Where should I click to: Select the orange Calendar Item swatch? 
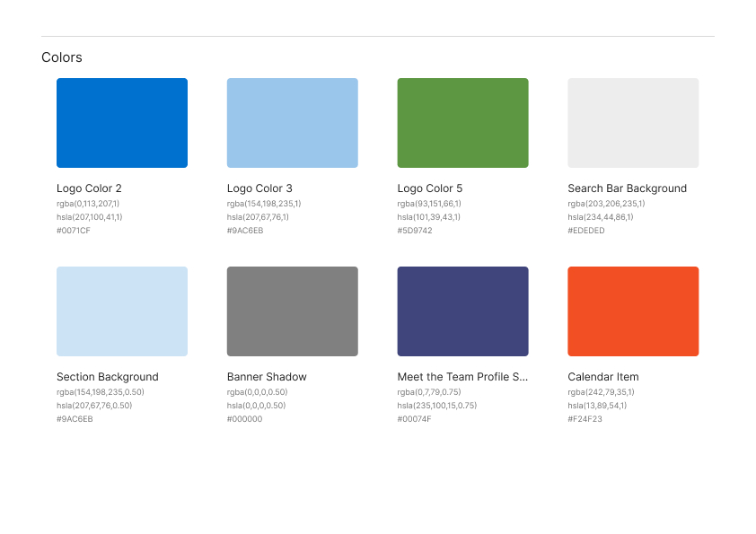click(x=633, y=311)
